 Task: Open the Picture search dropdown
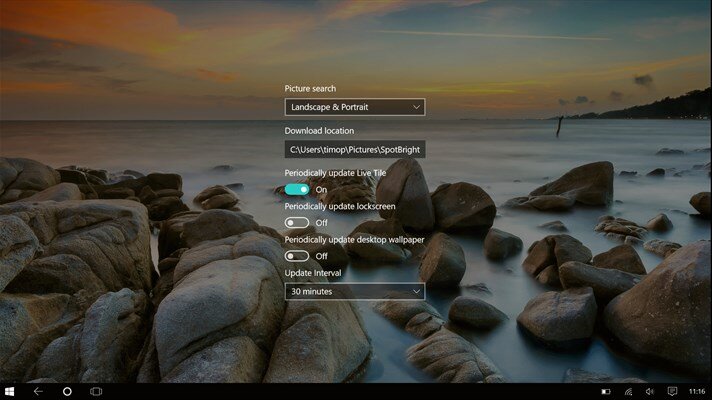(x=354, y=107)
